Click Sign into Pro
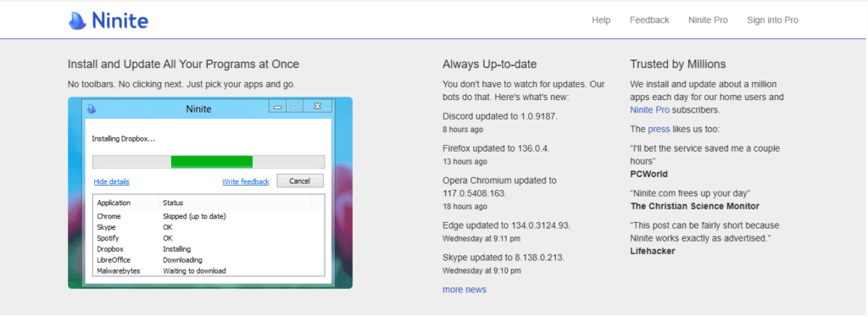The image size is (868, 317). (x=772, y=19)
